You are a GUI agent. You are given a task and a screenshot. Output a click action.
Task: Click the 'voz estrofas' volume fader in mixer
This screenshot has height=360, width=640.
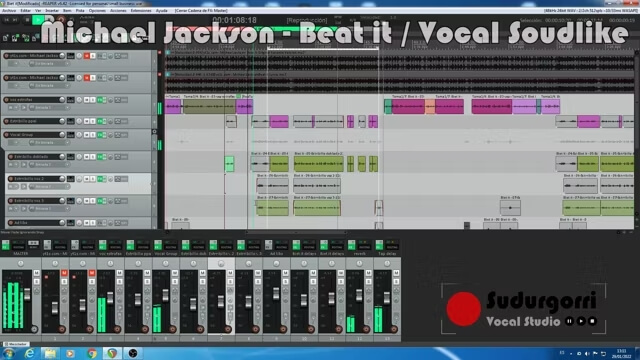point(110,298)
